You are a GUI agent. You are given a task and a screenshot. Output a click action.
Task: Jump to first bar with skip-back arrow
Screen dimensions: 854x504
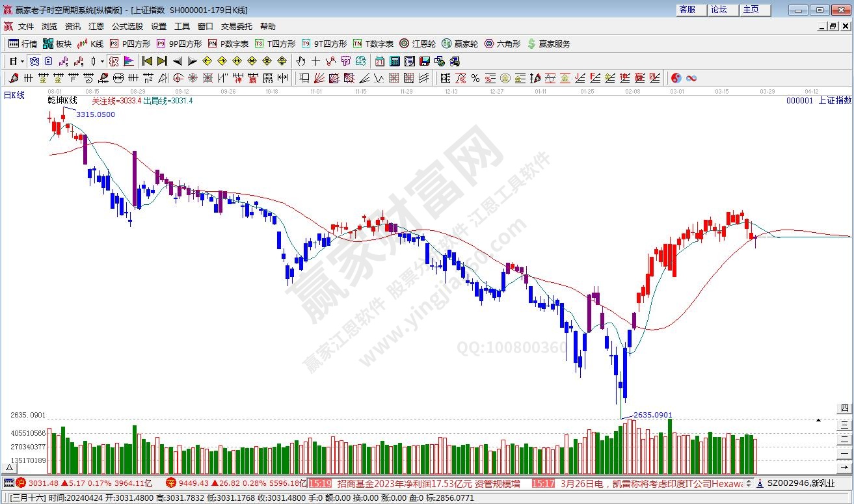(147, 61)
